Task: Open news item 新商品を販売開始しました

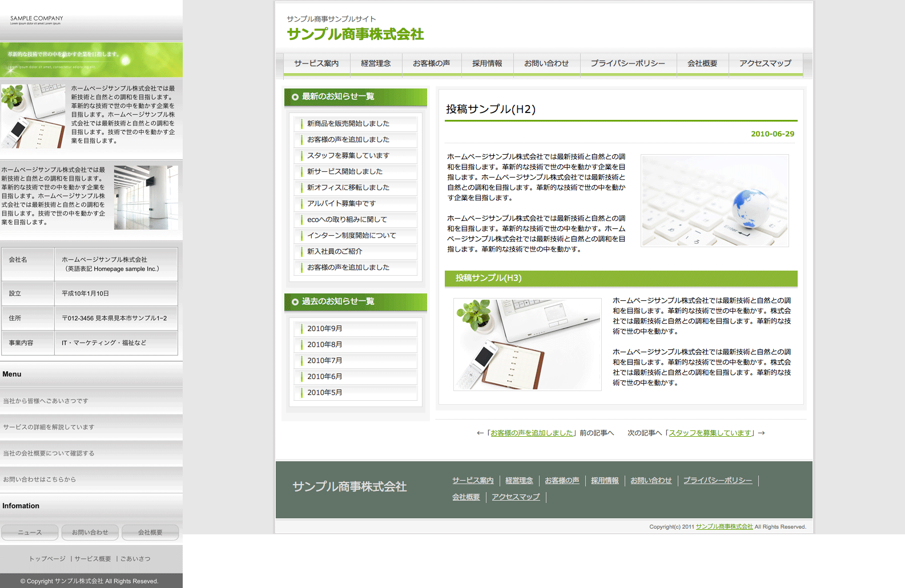Action: [348, 123]
